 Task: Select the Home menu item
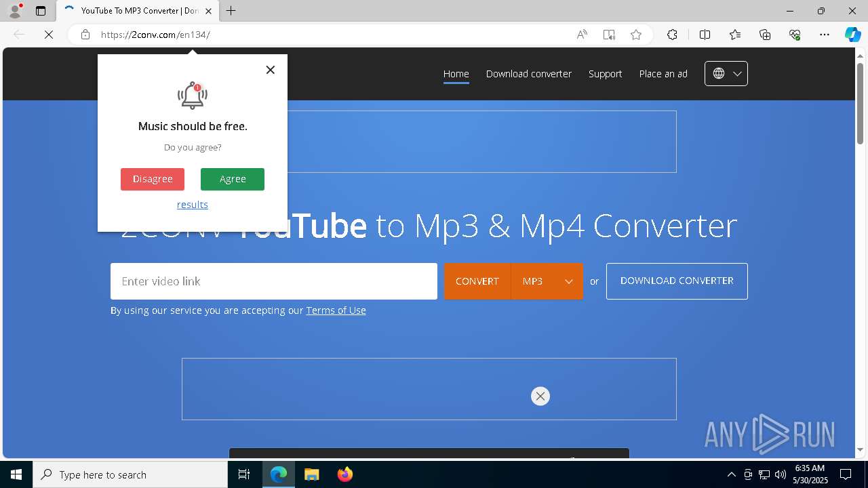tap(456, 74)
